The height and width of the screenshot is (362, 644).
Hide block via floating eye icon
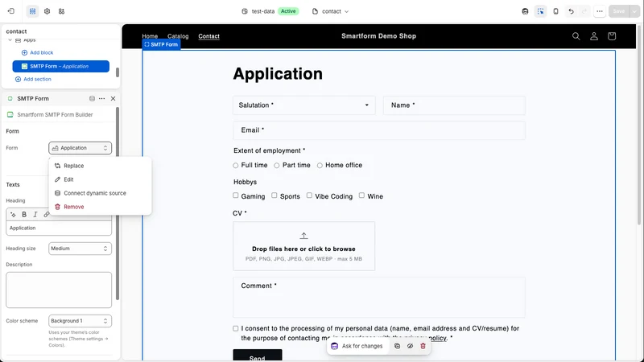[x=410, y=346]
